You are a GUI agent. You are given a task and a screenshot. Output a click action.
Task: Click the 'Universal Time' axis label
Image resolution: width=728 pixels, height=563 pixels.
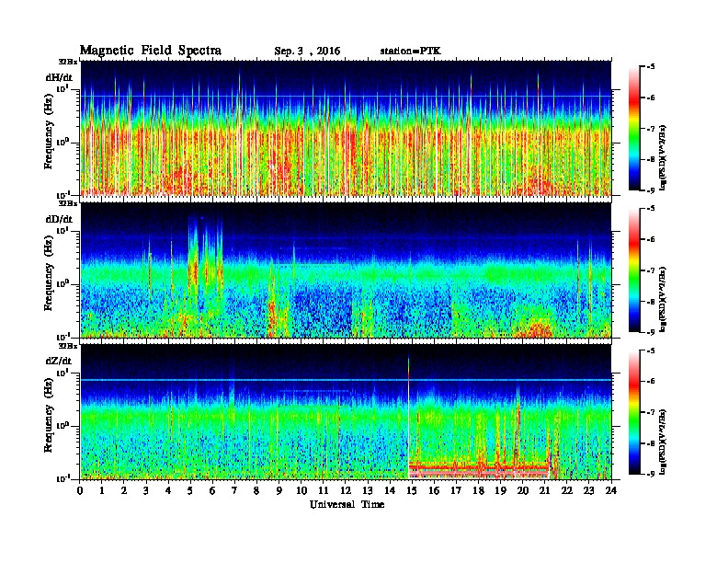347,504
